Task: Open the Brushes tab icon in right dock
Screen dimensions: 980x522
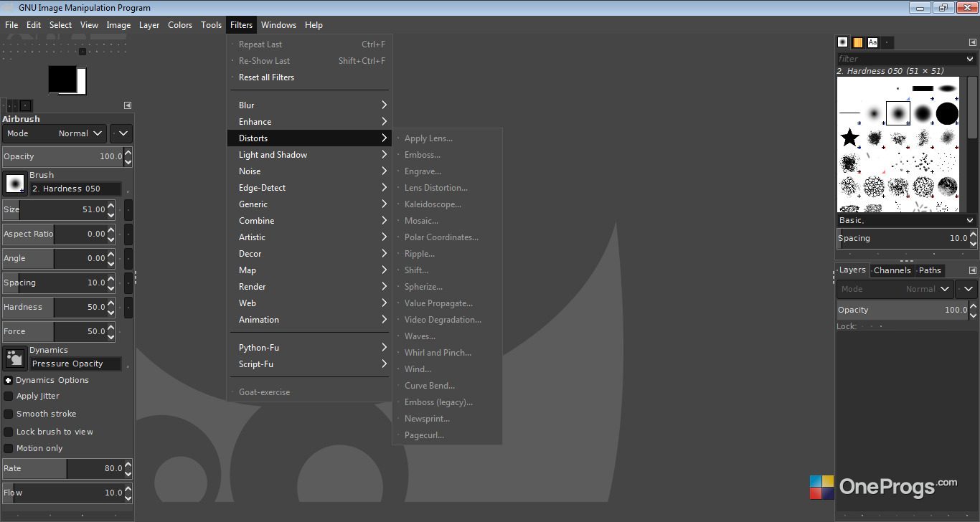Action: click(x=843, y=42)
